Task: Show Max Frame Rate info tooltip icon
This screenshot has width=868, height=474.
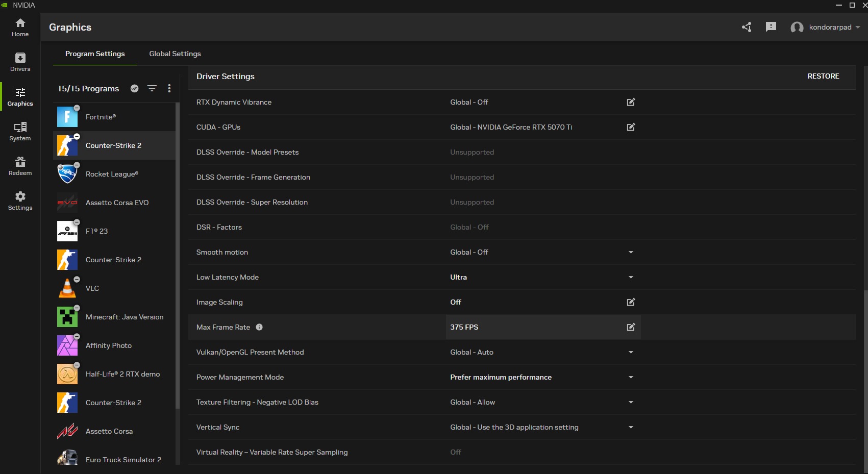Action: point(259,327)
